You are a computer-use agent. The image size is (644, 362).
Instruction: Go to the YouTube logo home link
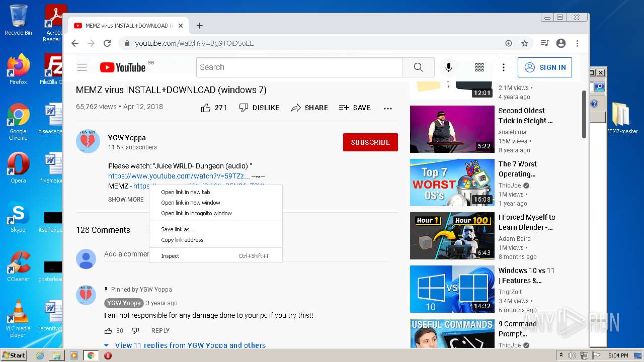coord(123,67)
